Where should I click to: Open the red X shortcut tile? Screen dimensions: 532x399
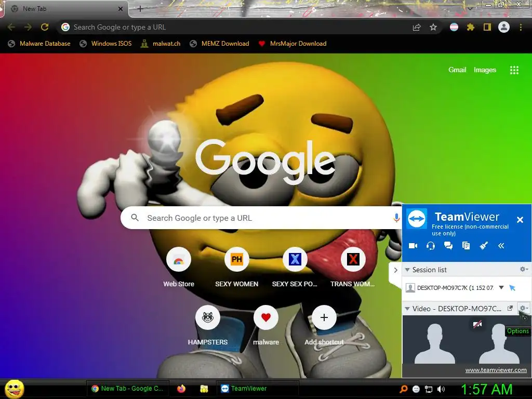353,268
